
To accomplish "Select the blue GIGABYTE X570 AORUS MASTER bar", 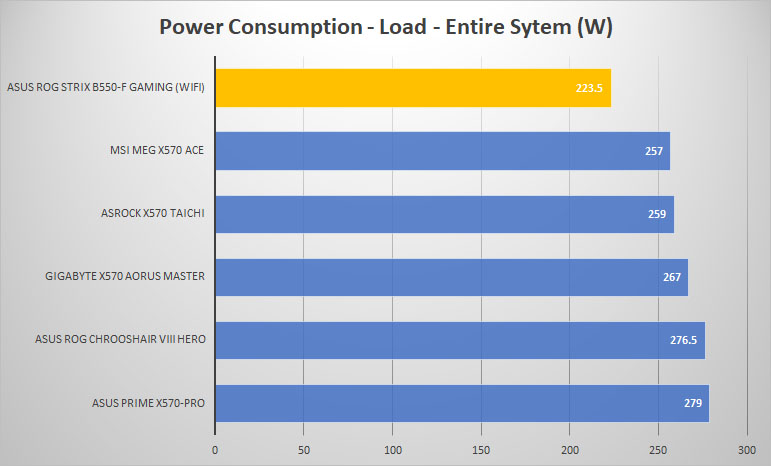I will coord(451,277).
